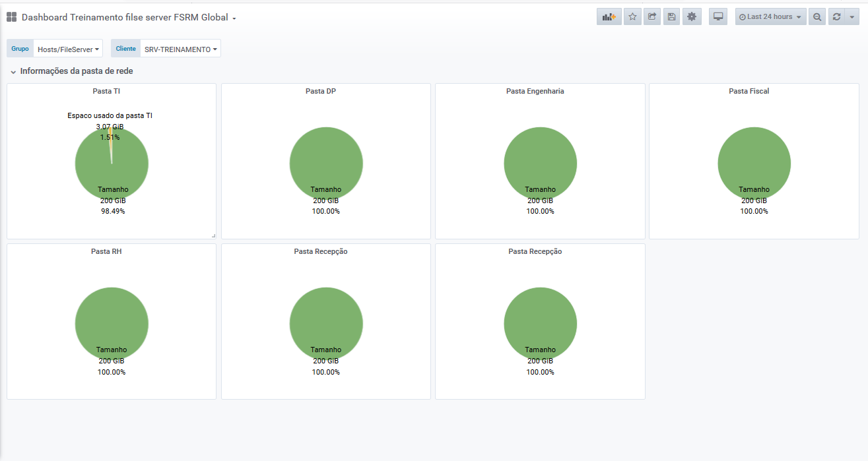The height and width of the screenshot is (461, 868).
Task: Save dashboard with floppy disk icon
Action: point(672,17)
